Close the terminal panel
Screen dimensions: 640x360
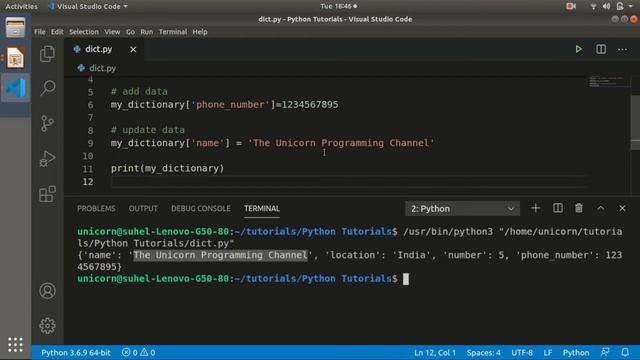click(622, 208)
